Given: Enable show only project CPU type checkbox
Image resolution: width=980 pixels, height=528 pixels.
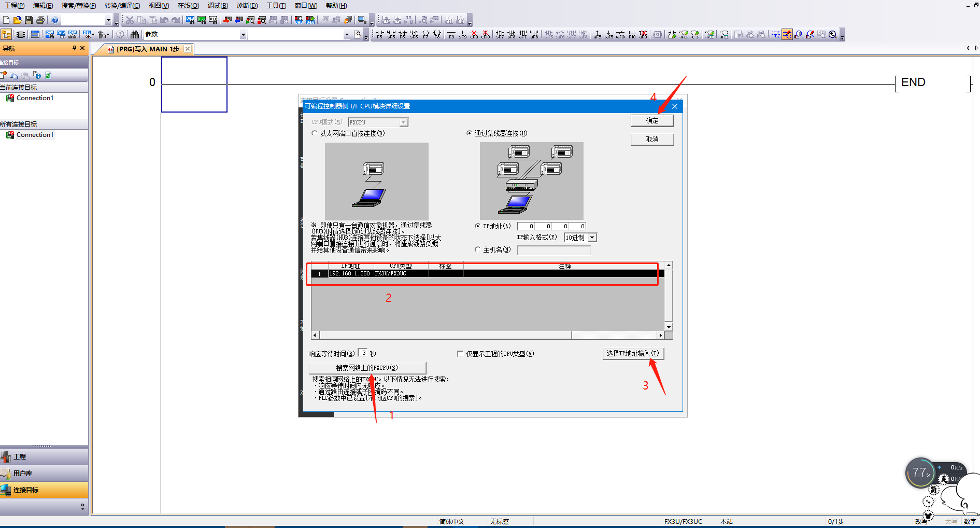Looking at the screenshot, I should click(460, 354).
